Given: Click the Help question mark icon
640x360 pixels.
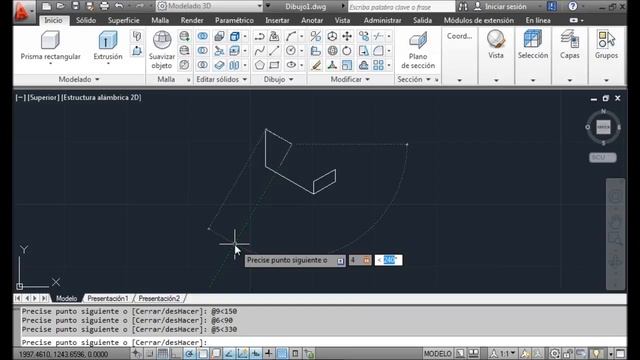Looking at the screenshot, I should [x=573, y=6].
